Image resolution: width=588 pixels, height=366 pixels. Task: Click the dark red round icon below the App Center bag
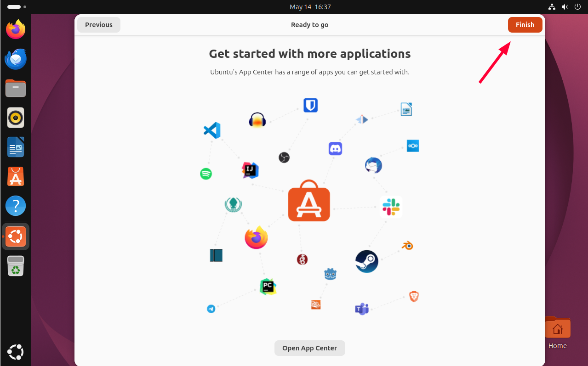pyautogui.click(x=302, y=259)
